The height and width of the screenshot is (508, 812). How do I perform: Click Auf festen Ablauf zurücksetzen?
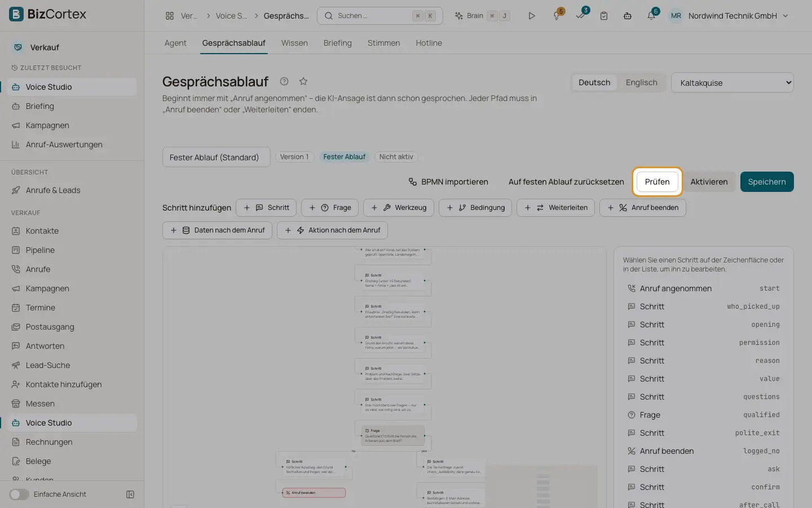click(x=566, y=182)
